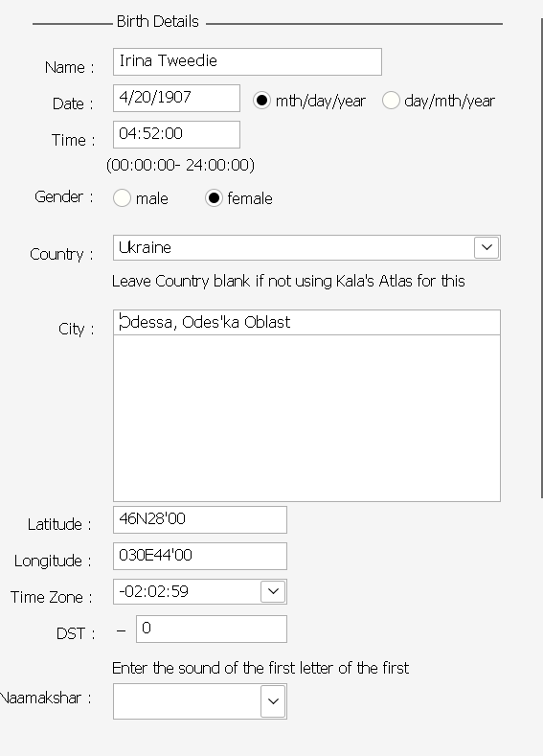Open the Naamakshar dropdown arrow

(273, 701)
